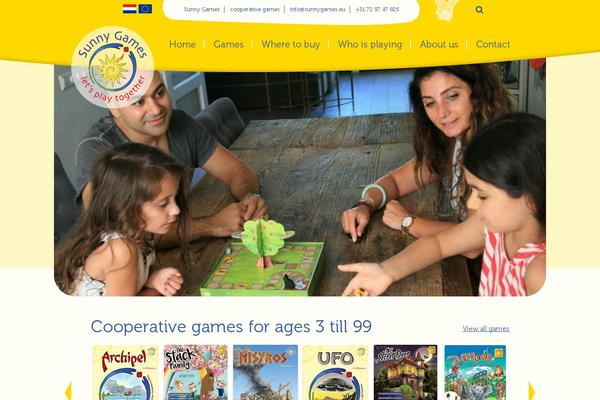Image resolution: width=600 pixels, height=400 pixels.
Task: Select Who is playing in navigation
Action: point(370,45)
